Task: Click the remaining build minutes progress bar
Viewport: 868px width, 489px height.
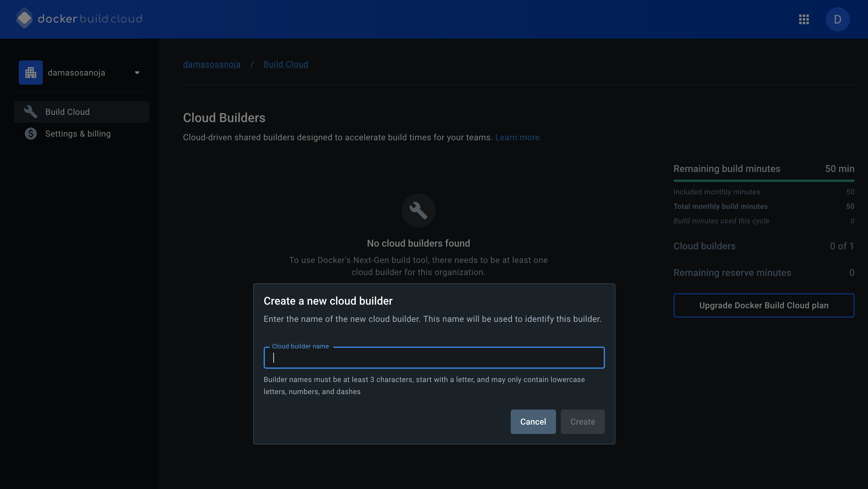Action: 764,181
